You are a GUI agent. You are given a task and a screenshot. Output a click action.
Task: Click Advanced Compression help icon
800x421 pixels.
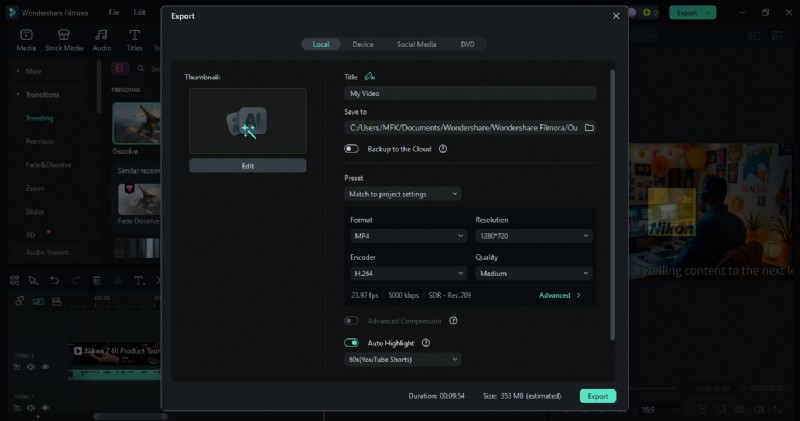click(453, 321)
